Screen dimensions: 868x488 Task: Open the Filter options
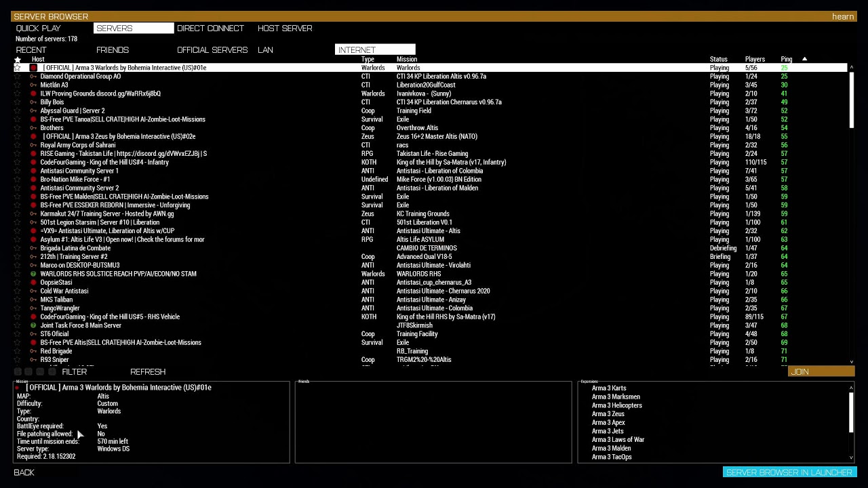pyautogui.click(x=75, y=372)
